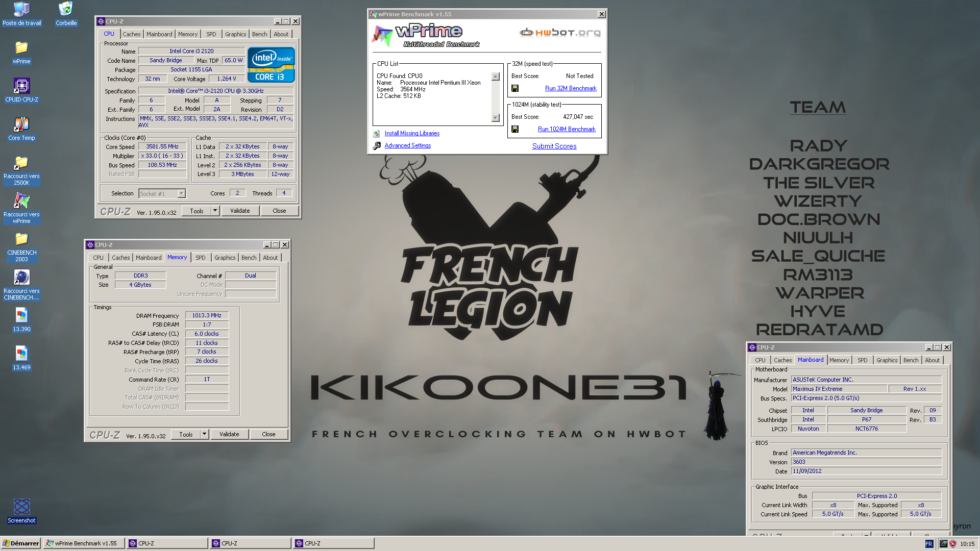The height and width of the screenshot is (551, 980).
Task: Switch to Bench tab in top CPU-Z window
Action: click(x=260, y=34)
